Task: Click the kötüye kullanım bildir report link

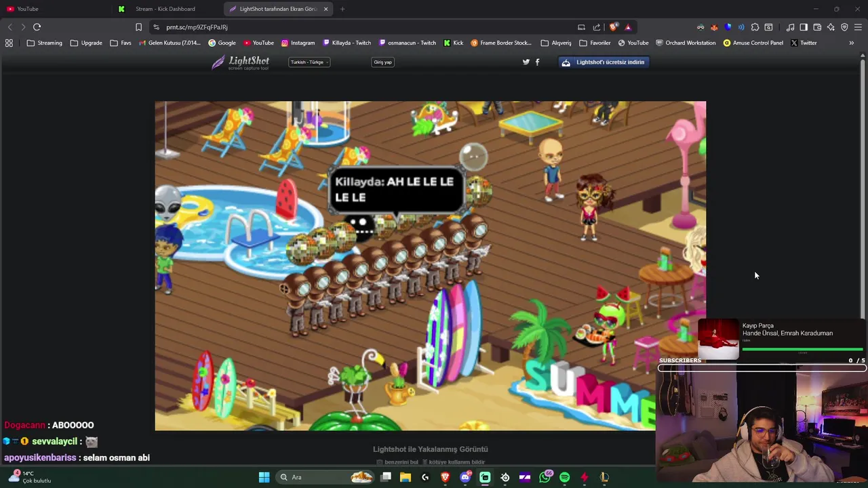Action: 454,462
